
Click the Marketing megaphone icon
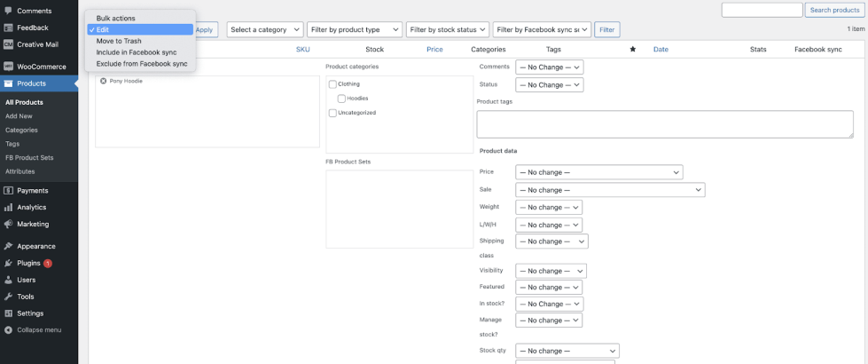pyautogui.click(x=8, y=224)
